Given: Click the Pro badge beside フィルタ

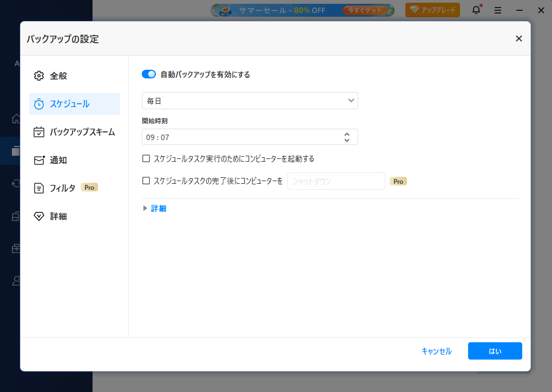Looking at the screenshot, I should click(x=89, y=188).
